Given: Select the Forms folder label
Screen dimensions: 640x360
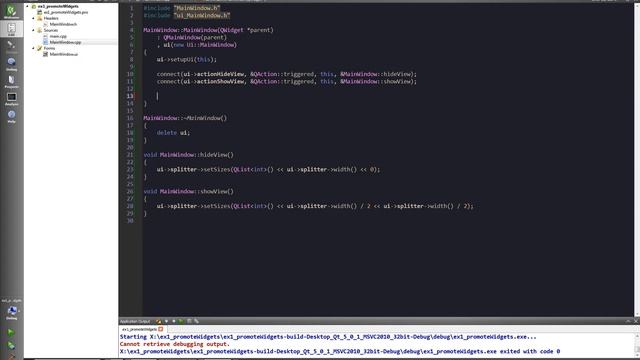Looking at the screenshot, I should (49, 48).
